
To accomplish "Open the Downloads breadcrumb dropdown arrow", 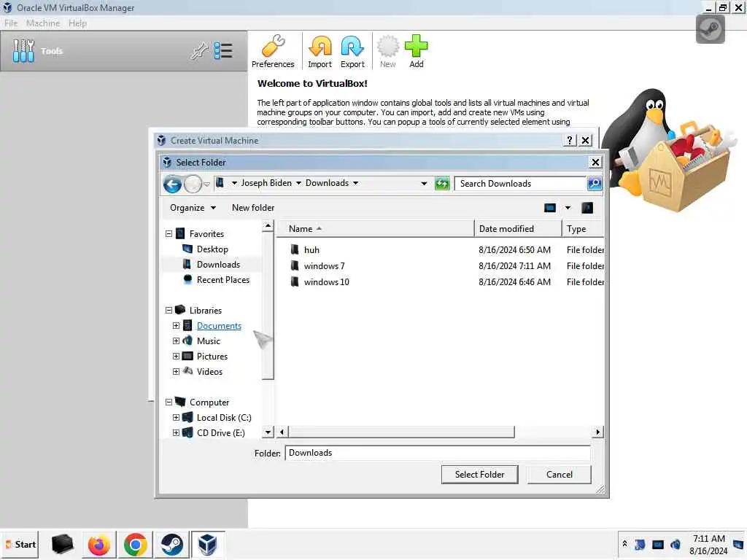I will pos(355,183).
